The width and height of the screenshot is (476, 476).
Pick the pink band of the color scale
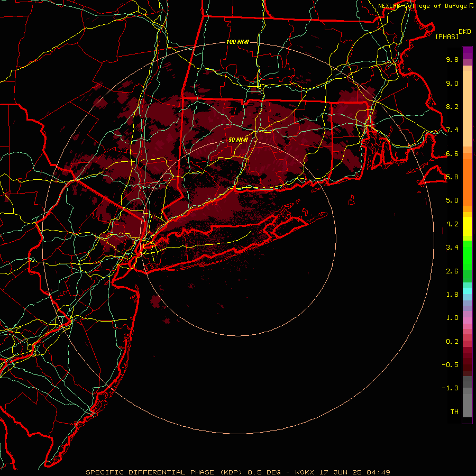(467, 321)
